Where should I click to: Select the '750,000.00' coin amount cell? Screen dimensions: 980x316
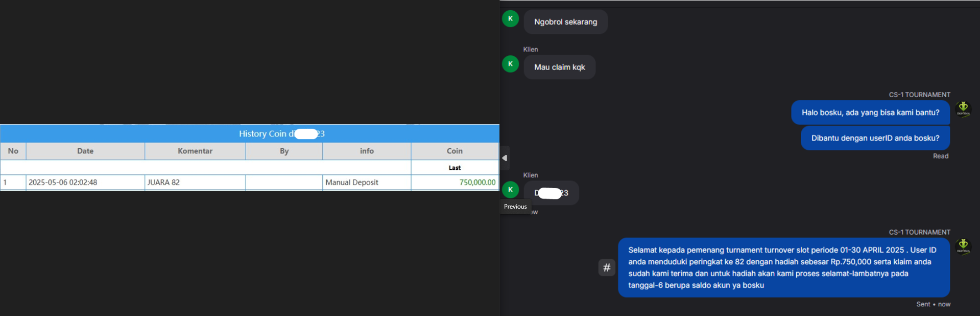[x=455, y=183]
